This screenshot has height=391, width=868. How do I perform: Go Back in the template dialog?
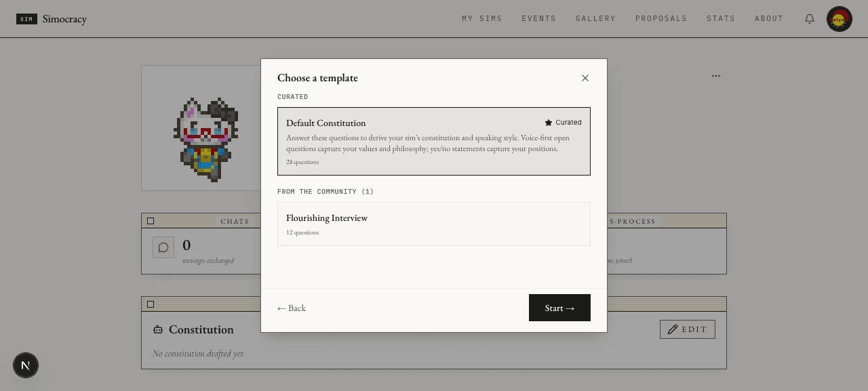coord(292,308)
